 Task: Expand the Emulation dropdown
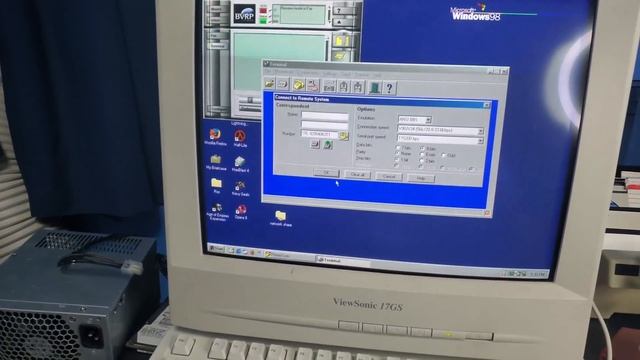click(x=428, y=120)
